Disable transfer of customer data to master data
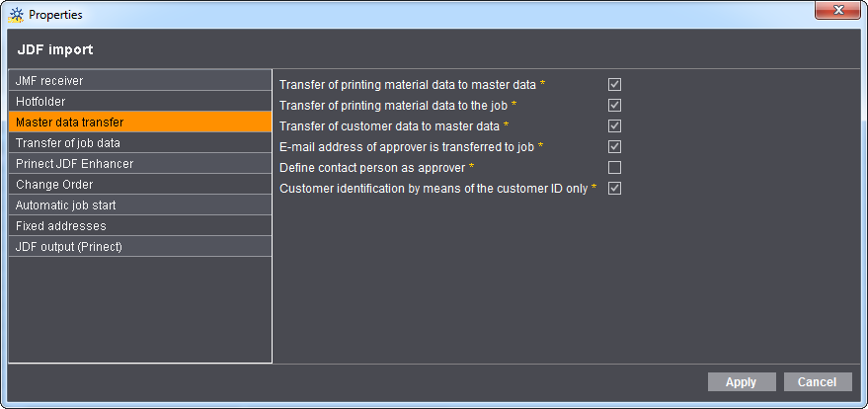868x409 pixels. (x=614, y=125)
